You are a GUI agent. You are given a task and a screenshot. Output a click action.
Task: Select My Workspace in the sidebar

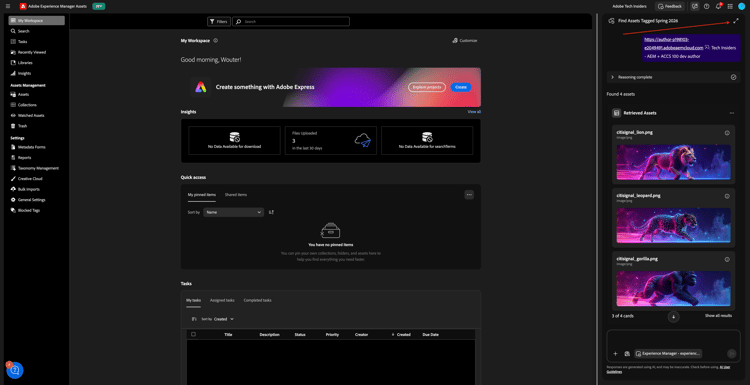(x=36, y=21)
